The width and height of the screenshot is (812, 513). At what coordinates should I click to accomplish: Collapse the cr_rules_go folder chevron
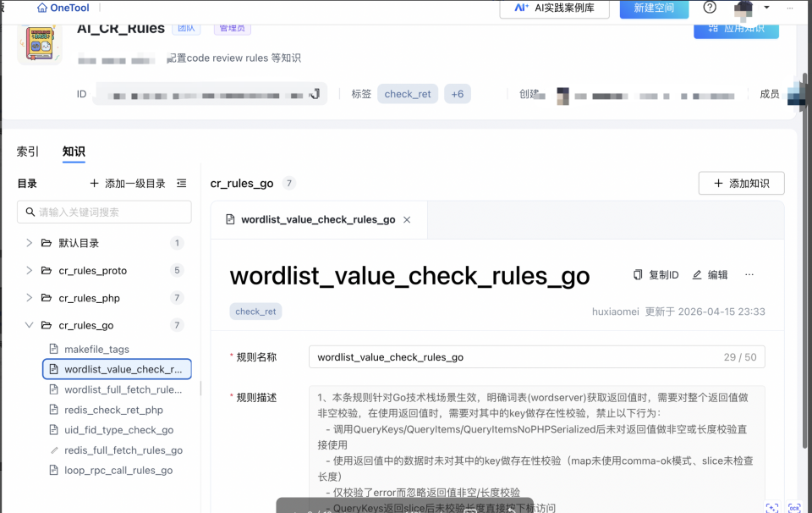[29, 325]
